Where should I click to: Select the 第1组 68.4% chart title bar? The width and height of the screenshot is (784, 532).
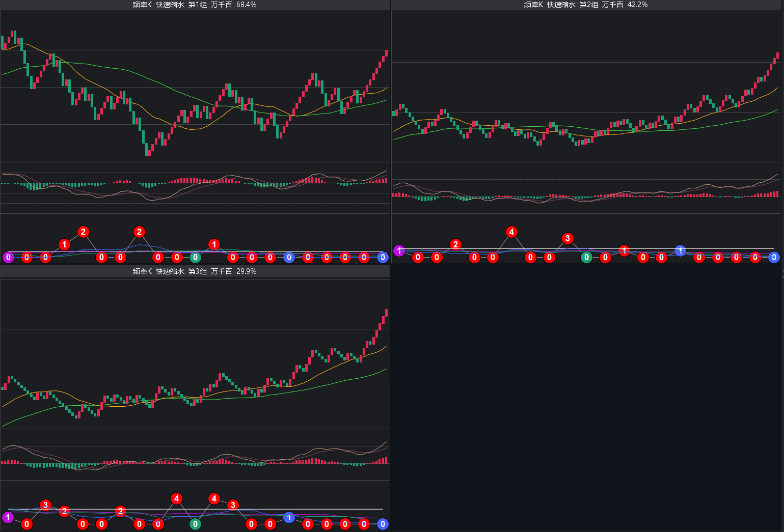[x=195, y=5]
